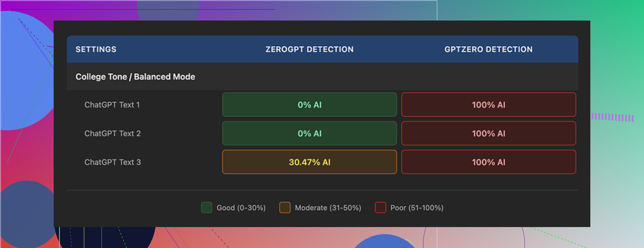Screen dimensions: 644x248
Task: Select the 100% AI badge beside ChatGPT Text 1
Action: coord(488,105)
